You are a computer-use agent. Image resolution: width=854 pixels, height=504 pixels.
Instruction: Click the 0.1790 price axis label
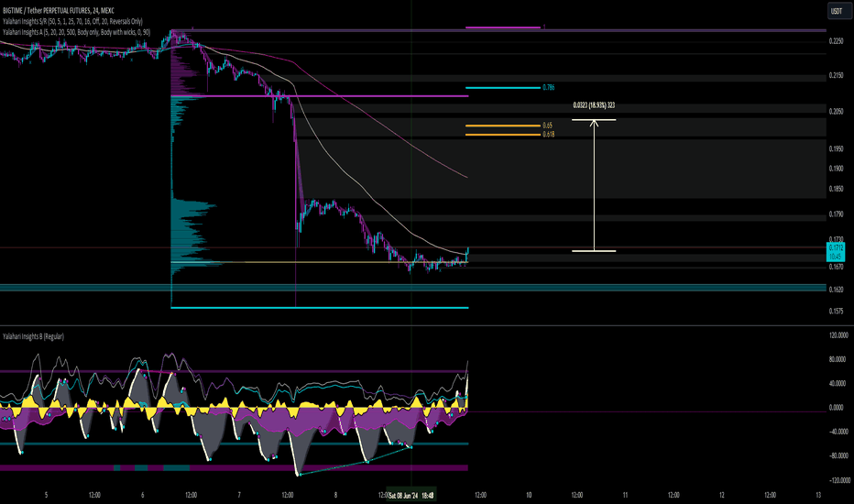[x=836, y=214]
